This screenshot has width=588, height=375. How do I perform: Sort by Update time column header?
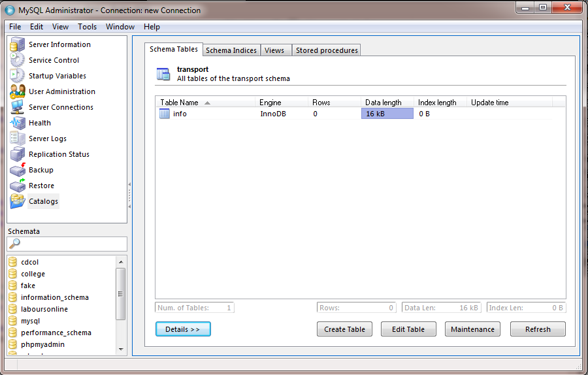[x=509, y=103]
